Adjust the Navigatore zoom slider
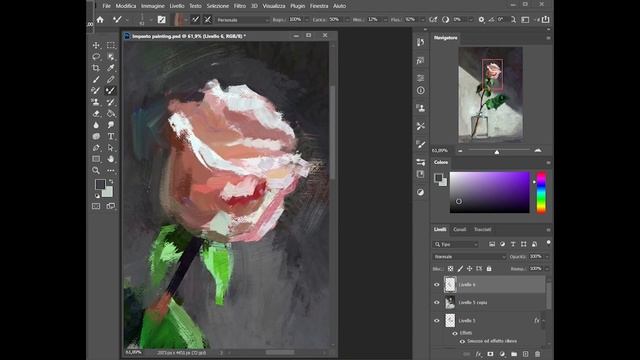The image size is (640, 360). (x=497, y=151)
